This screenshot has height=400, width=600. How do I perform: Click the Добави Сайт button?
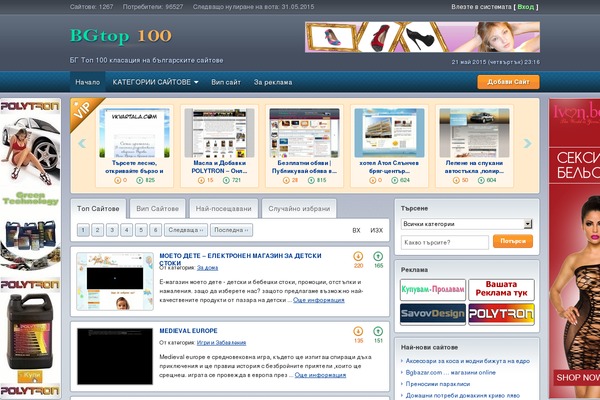tap(508, 82)
